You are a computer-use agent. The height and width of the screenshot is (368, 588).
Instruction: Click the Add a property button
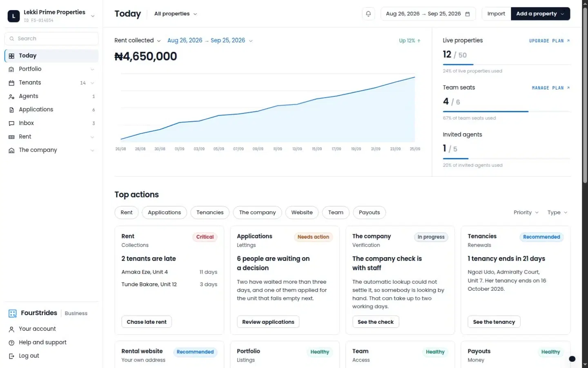(x=540, y=14)
